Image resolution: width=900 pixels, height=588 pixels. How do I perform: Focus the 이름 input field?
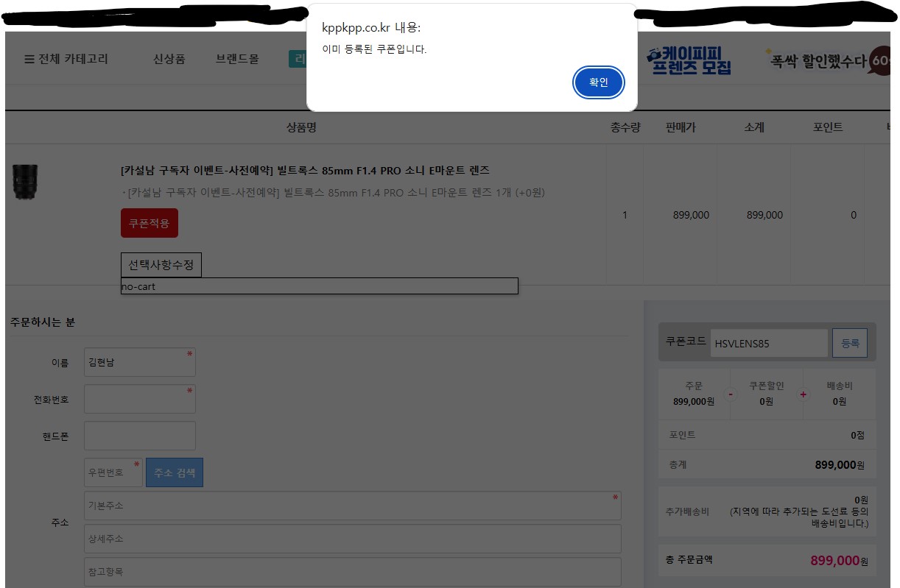tap(140, 362)
